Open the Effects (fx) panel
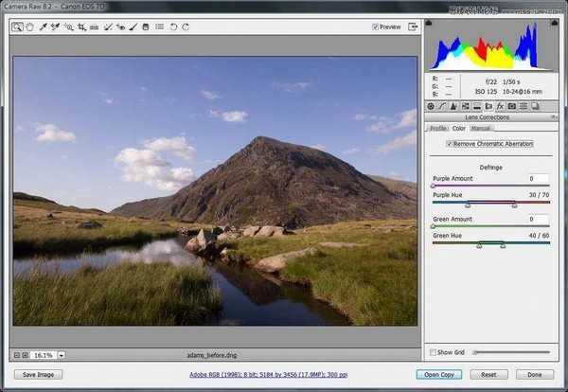The height and width of the screenshot is (392, 568). [499, 106]
